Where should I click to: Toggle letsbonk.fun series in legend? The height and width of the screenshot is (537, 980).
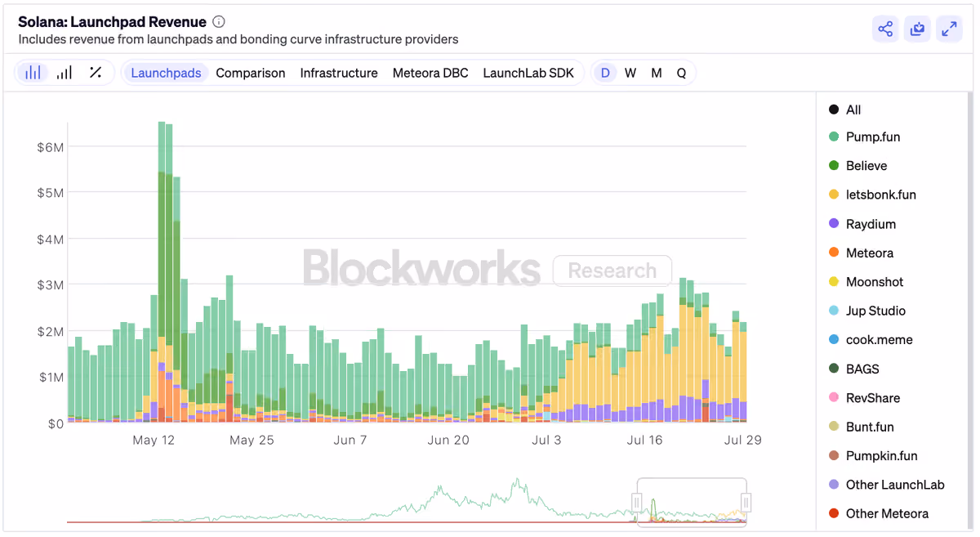(872, 195)
